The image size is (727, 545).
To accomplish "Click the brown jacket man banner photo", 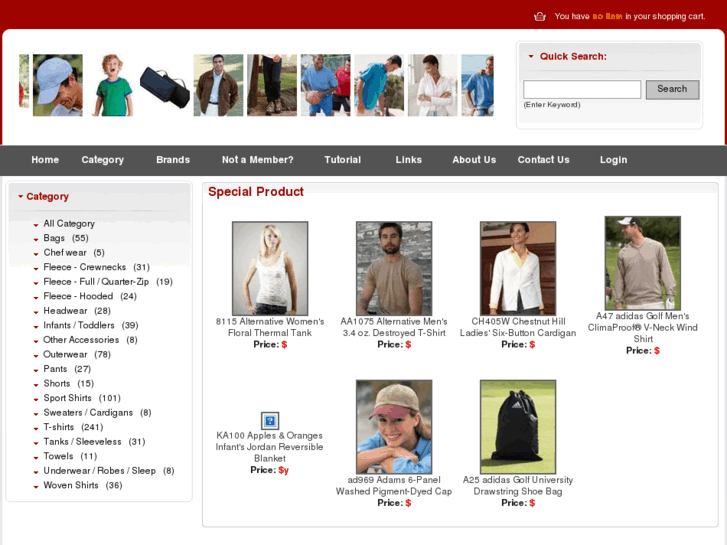I will coord(218,85).
